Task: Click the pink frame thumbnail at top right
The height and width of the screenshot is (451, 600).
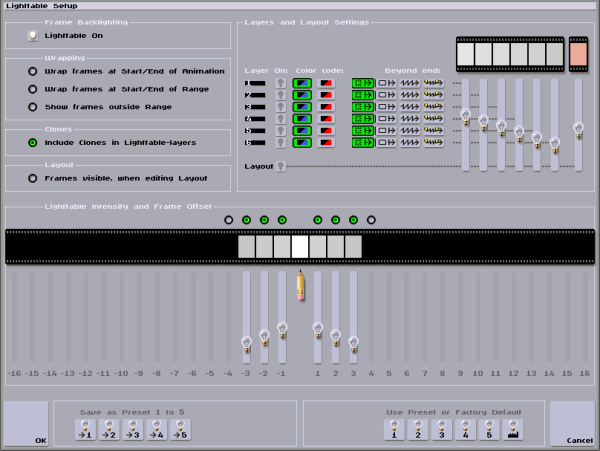Action: click(x=579, y=53)
